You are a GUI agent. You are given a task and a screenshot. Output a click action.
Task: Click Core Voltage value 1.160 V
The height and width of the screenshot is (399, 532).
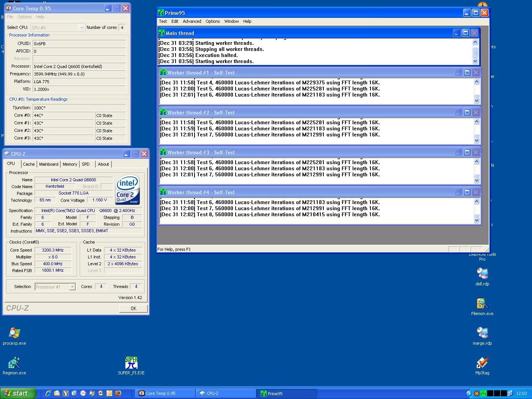(x=100, y=200)
